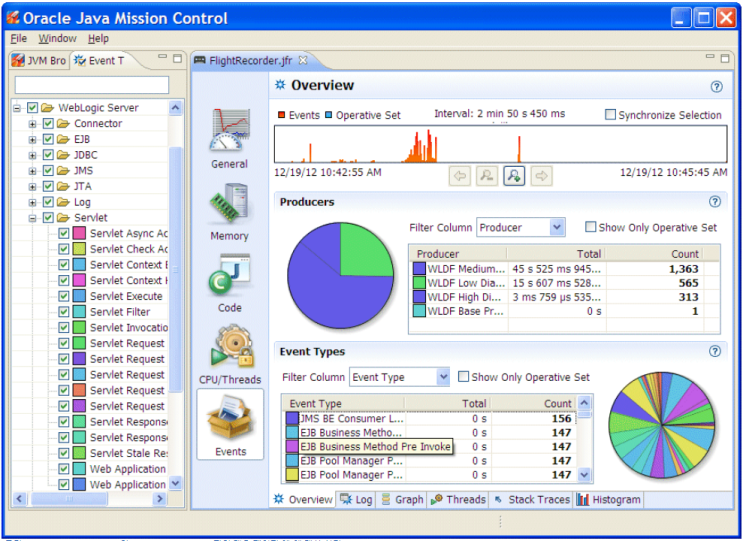Screen dimensions: 743x541
Task: Click the WLDF Low Diagnostic green color swatch
Action: (419, 283)
